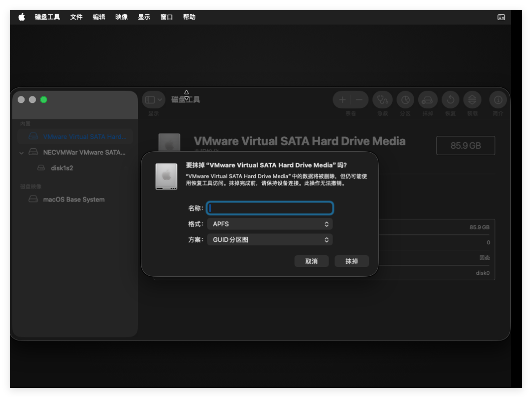Screen dimensions: 532x398
Task: Click the disk icon beside disk1s2
Action: point(41,167)
